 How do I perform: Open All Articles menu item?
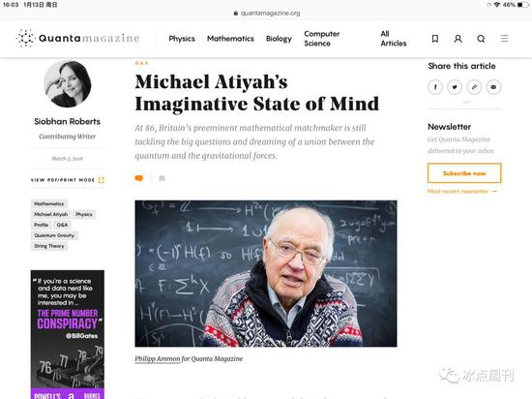[394, 39]
